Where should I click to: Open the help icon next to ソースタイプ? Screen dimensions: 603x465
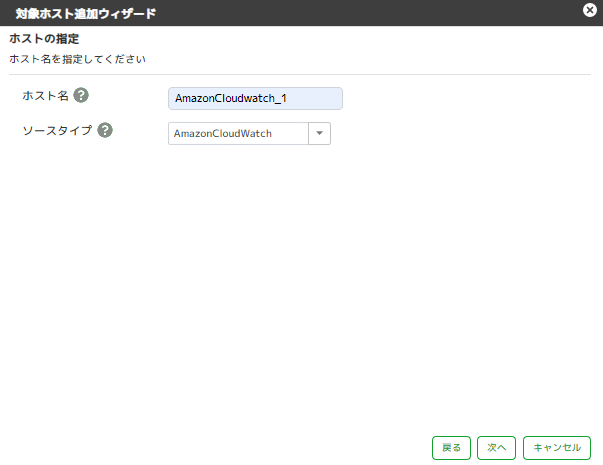click(105, 130)
